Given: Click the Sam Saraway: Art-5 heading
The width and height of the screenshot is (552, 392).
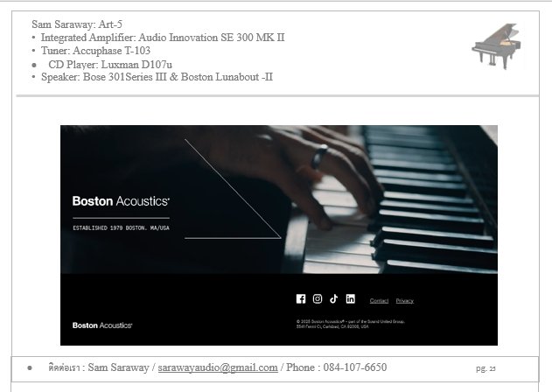Looking at the screenshot, I should 77,24.
